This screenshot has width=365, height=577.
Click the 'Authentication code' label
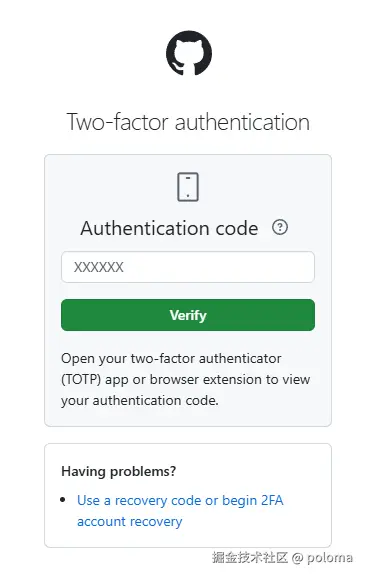(169, 228)
